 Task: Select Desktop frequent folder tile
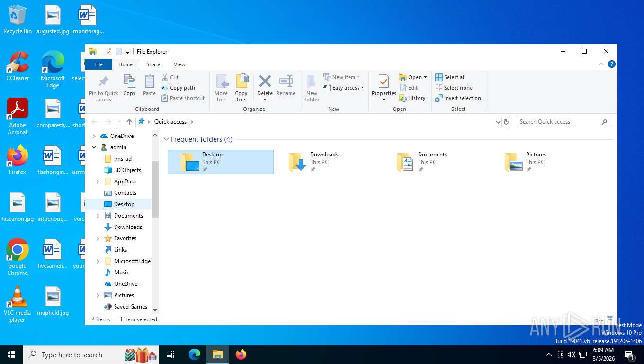click(x=221, y=162)
